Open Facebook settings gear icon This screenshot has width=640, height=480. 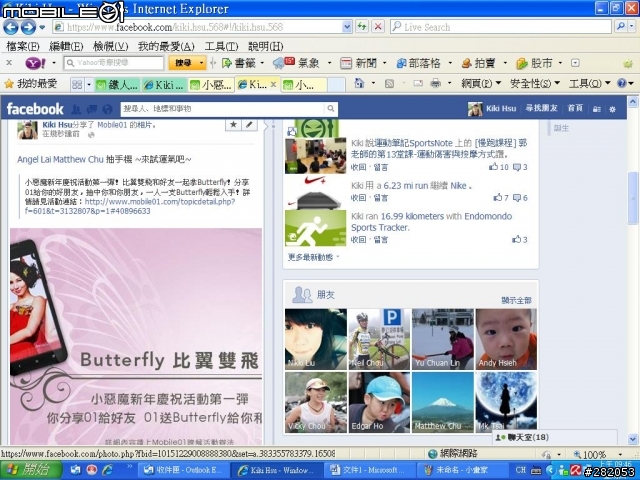click(x=612, y=109)
